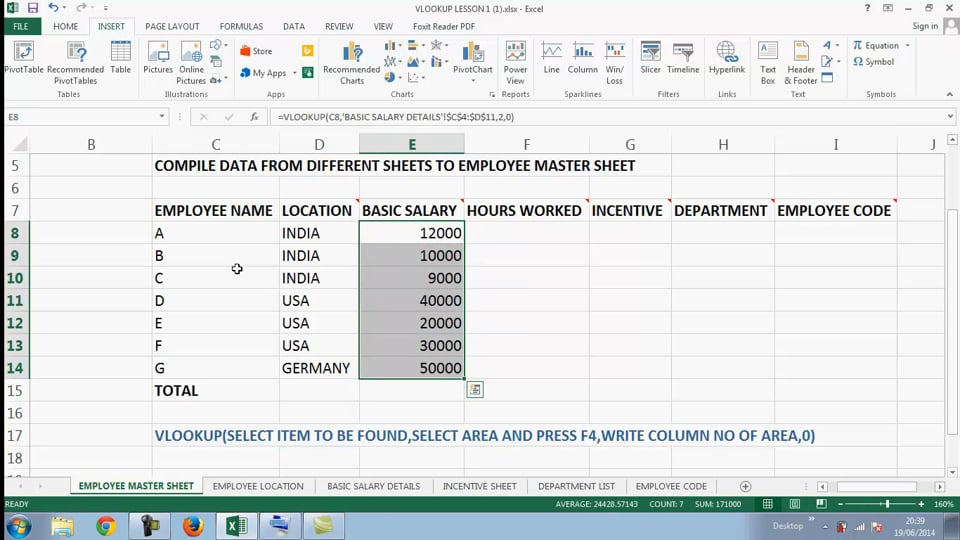Screen dimensions: 960x540
Task: Open File Explorer from taskbar
Action: click(62, 526)
